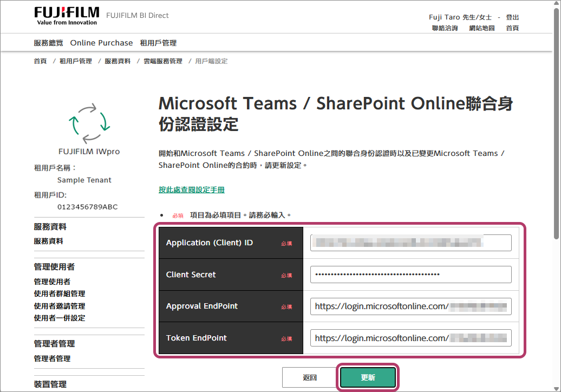Click Client Secret label
The image size is (561, 392).
[191, 275]
